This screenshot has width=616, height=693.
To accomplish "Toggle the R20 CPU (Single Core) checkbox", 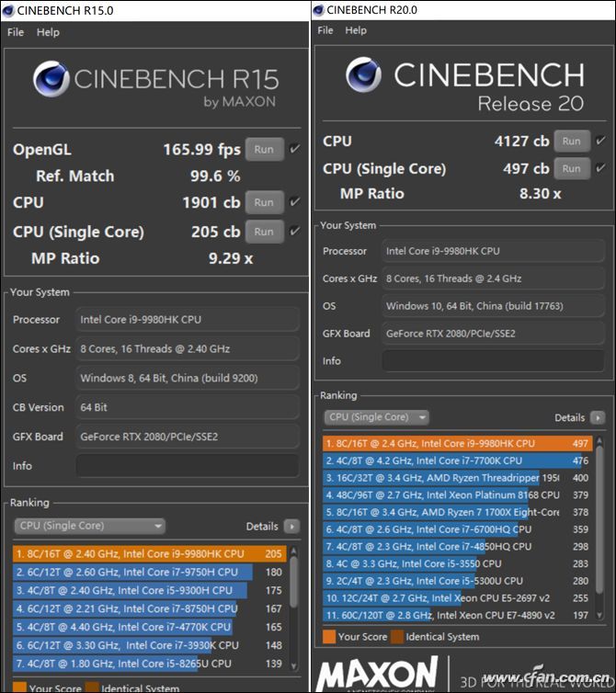I will coord(600,168).
